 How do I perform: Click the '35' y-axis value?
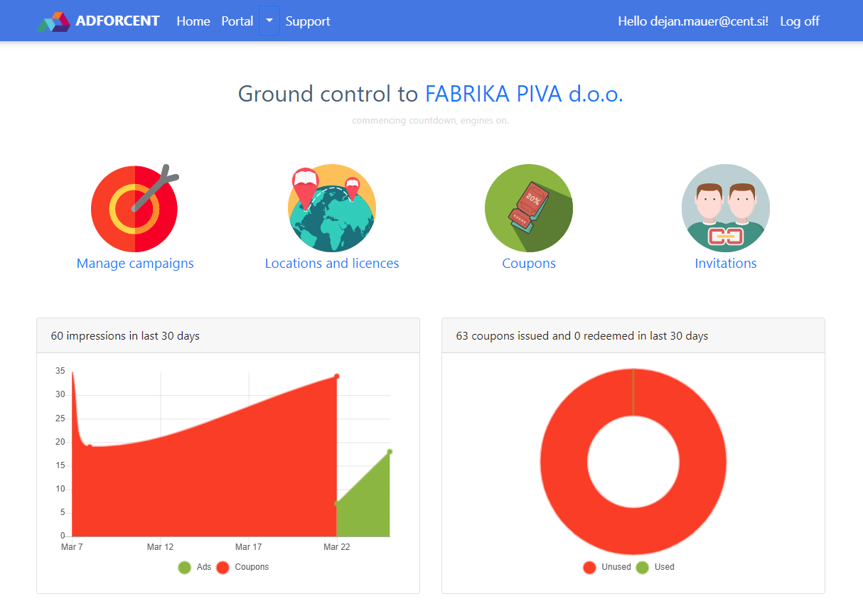point(60,371)
